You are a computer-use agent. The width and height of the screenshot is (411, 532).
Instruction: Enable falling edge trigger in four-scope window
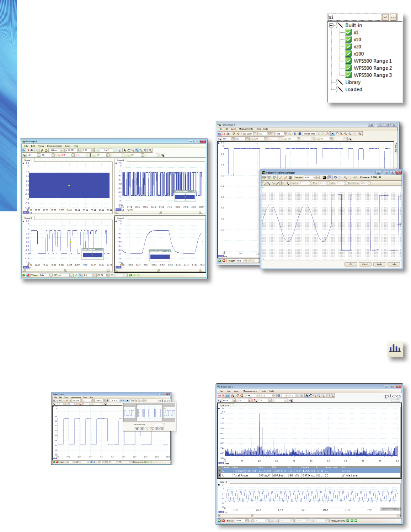[80, 275]
